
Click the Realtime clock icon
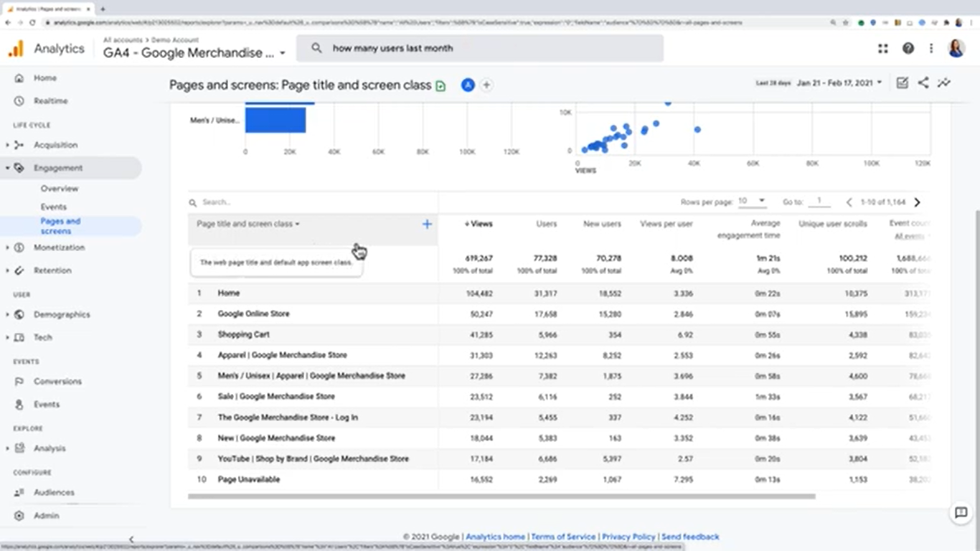tap(19, 101)
